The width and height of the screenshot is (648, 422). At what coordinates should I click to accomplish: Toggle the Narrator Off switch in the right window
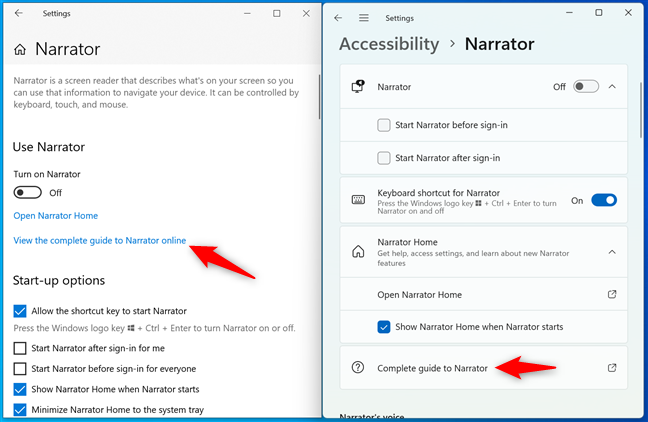[x=586, y=86]
